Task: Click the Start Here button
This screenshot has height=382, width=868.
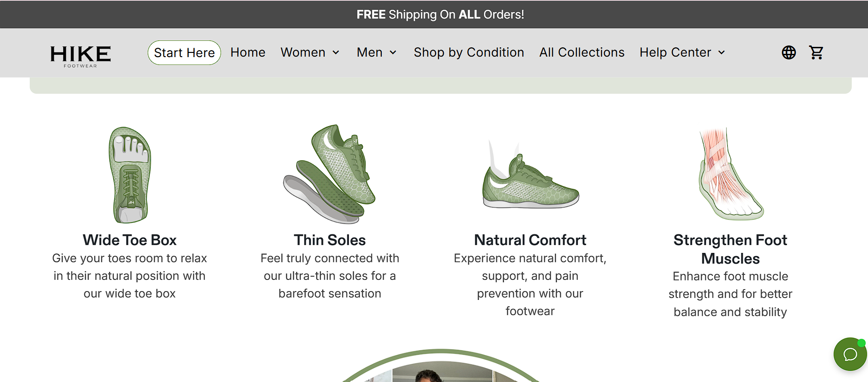Action: [x=184, y=52]
